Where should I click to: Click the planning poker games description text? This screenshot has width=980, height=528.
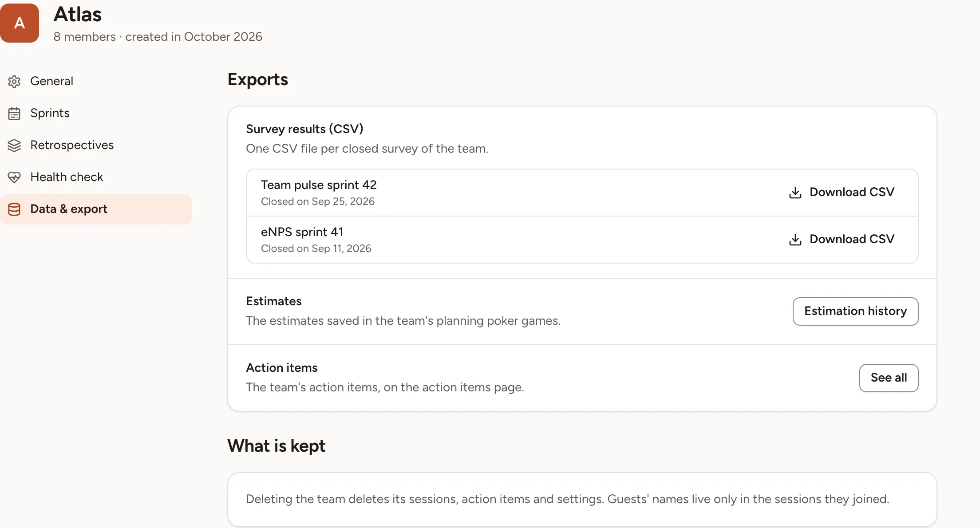403,320
